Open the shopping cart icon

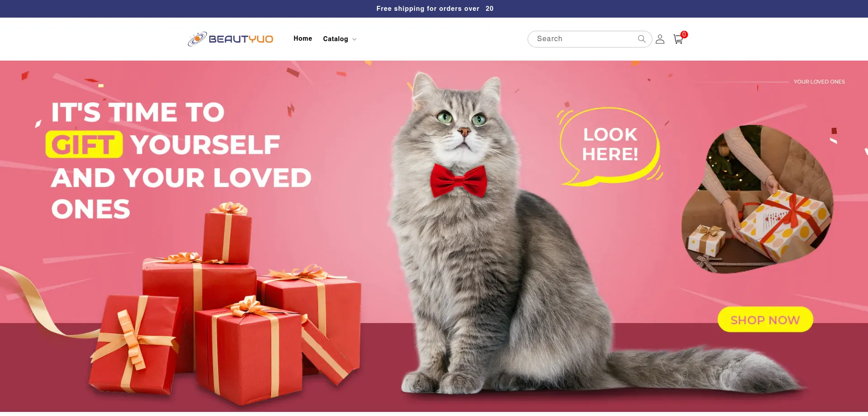tap(678, 39)
